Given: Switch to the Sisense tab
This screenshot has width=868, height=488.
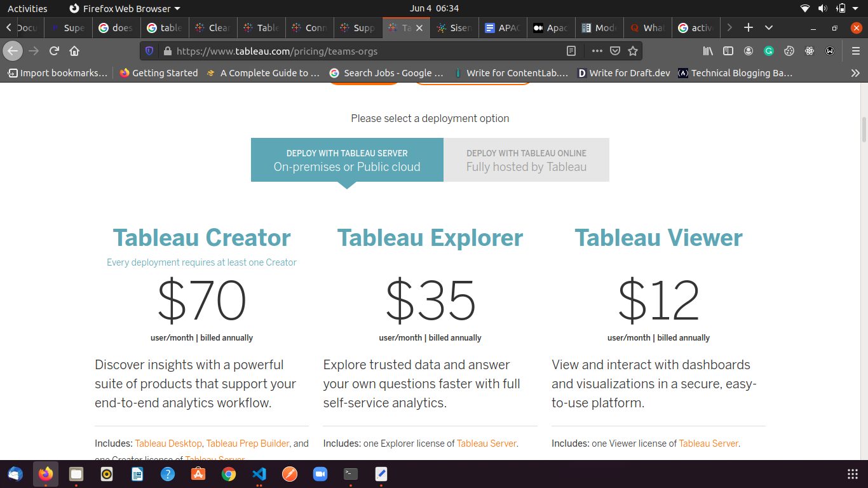Looking at the screenshot, I should [x=454, y=28].
